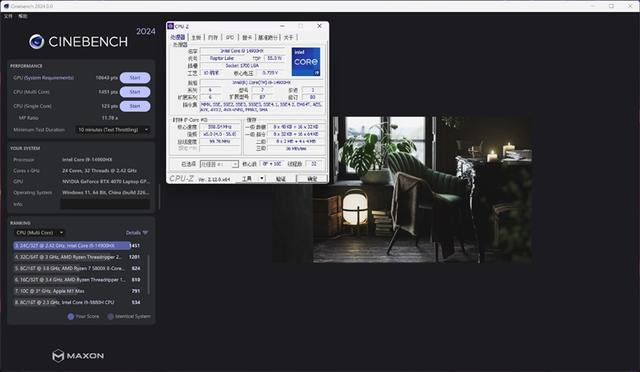Click the Cinebench logo icon
Viewport: 640px width, 372px height.
(36, 42)
